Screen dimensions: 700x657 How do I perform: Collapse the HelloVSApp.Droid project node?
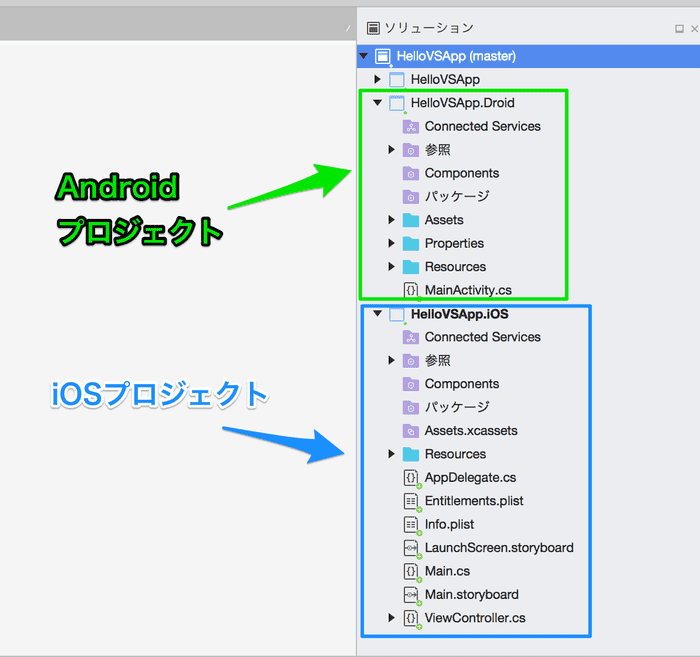(377, 103)
